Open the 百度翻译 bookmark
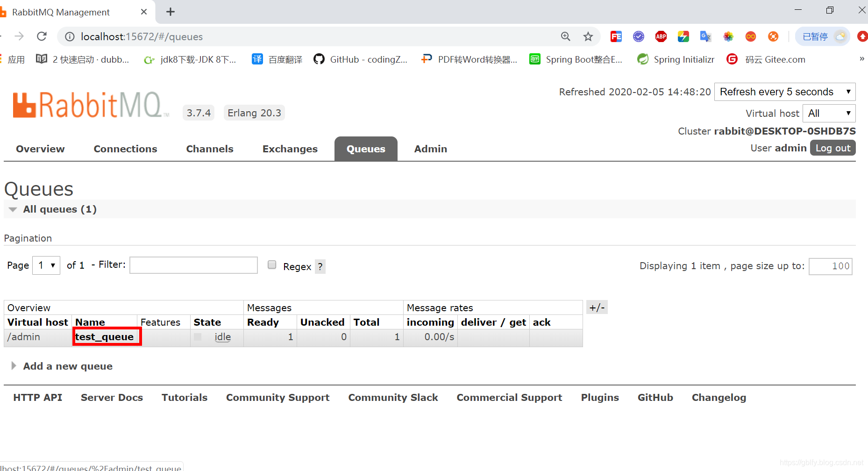The height and width of the screenshot is (471, 868). (x=277, y=59)
